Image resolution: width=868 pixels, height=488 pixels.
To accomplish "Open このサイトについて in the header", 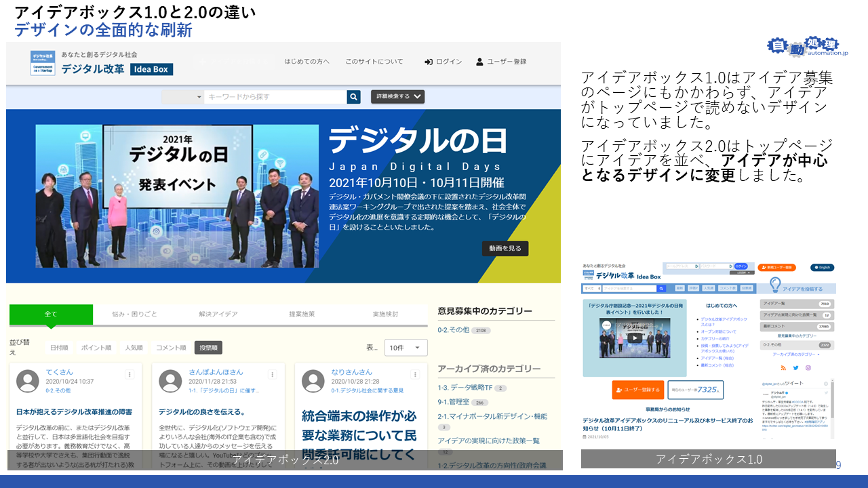I will pyautogui.click(x=374, y=62).
